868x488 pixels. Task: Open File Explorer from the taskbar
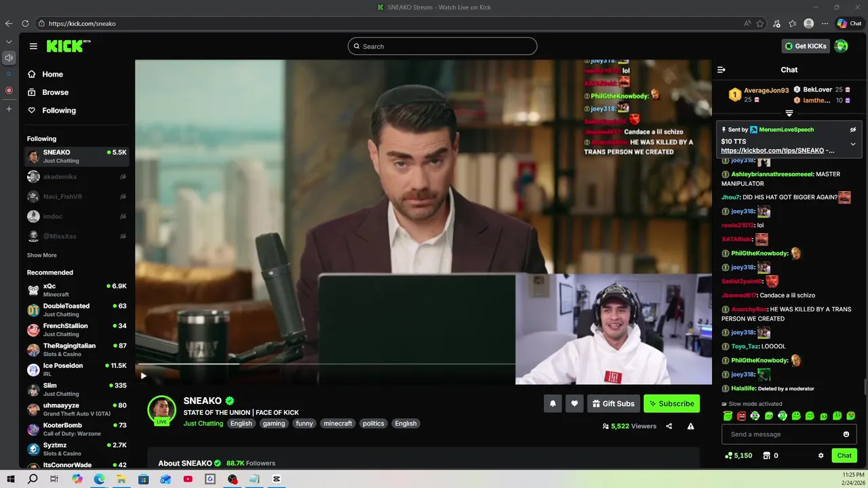pos(121,479)
